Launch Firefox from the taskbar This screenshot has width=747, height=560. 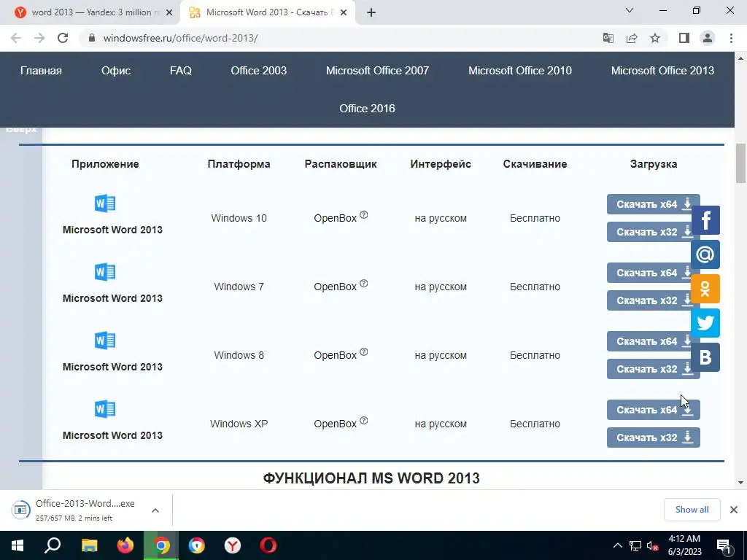coord(125,545)
